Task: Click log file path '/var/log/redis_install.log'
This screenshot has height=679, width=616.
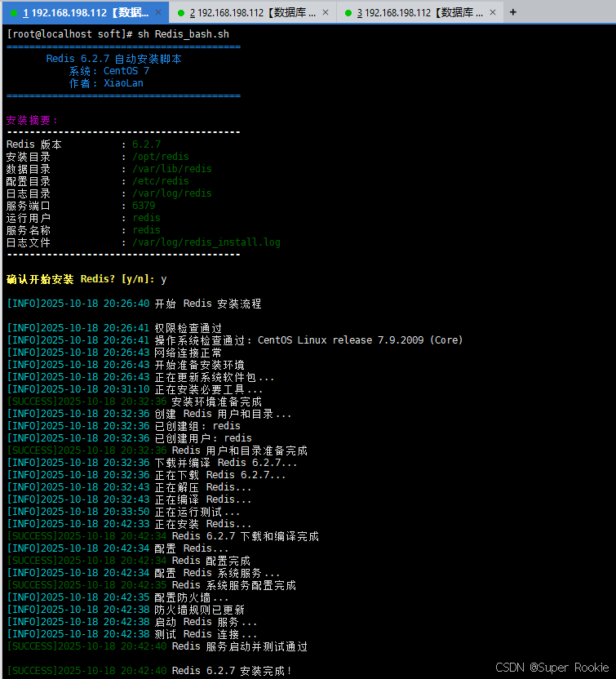Action: click(206, 242)
